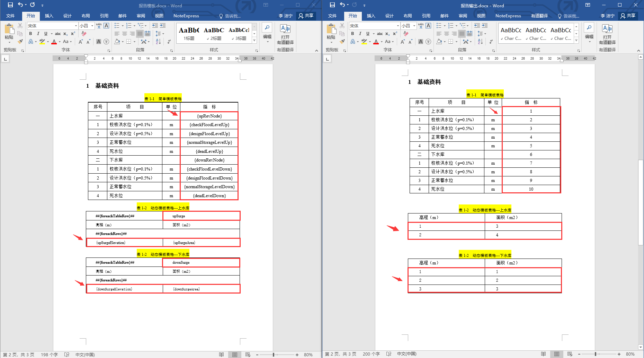Open font size dropdown in 报告输出 window
This screenshot has height=358, width=644.
coord(414,26)
